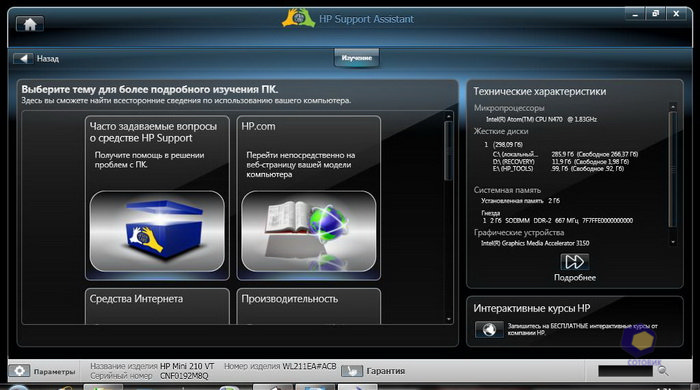700x390 pixels.
Task: Select the Производительность card
Action: [308, 306]
